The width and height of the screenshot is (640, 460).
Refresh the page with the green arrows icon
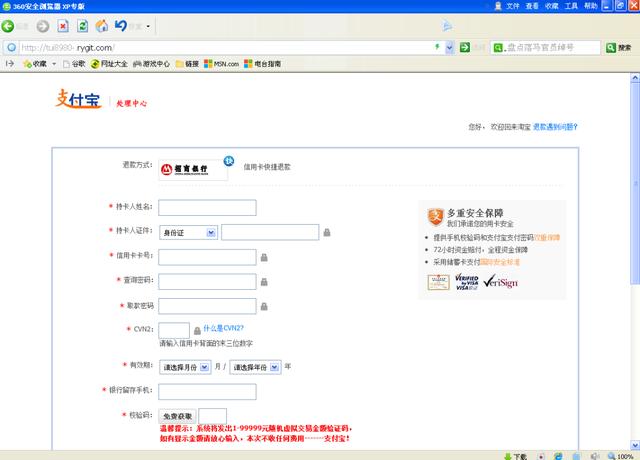tap(82, 26)
